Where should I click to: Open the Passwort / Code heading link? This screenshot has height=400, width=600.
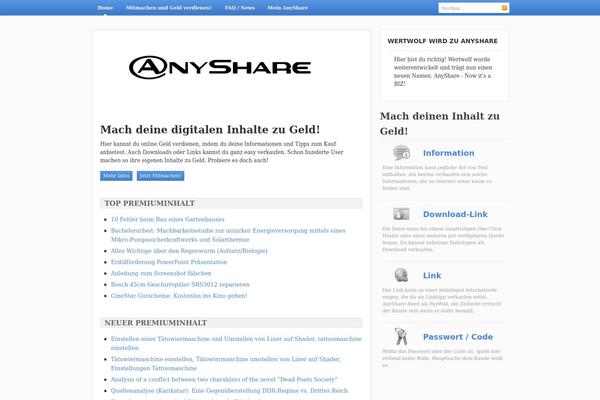458,337
